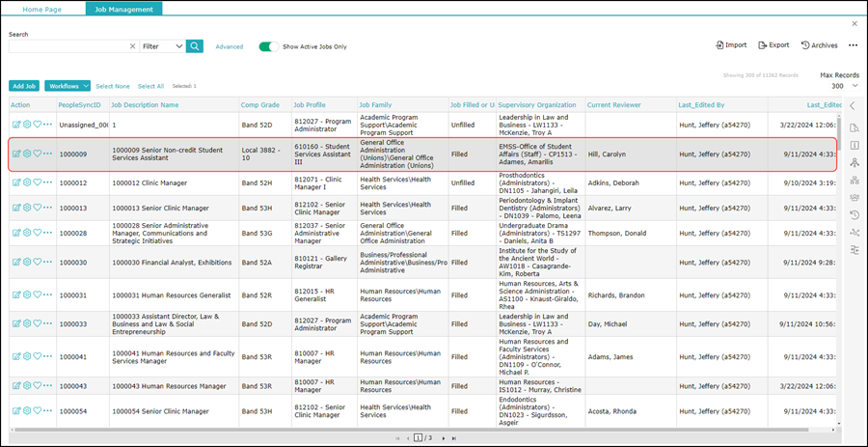Open Max Records dropdown showing 300

837,86
